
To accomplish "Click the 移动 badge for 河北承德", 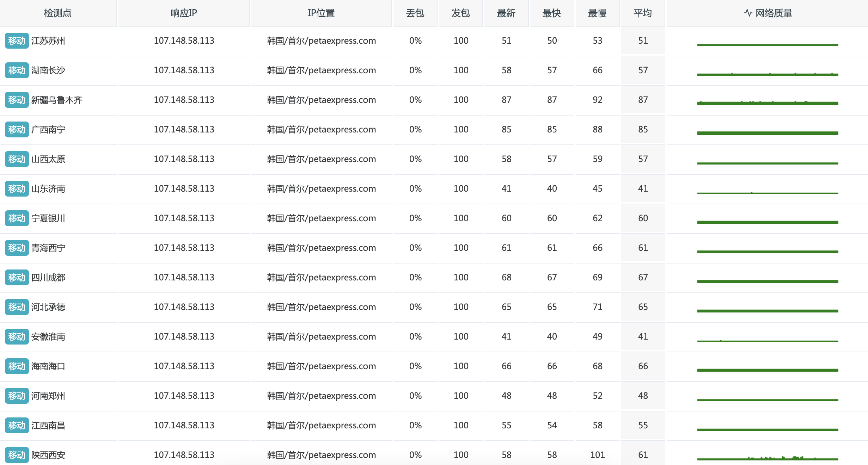I will tap(17, 307).
